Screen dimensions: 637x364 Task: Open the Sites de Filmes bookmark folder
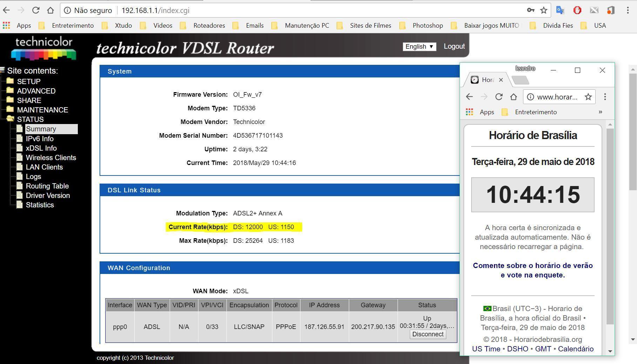click(364, 26)
